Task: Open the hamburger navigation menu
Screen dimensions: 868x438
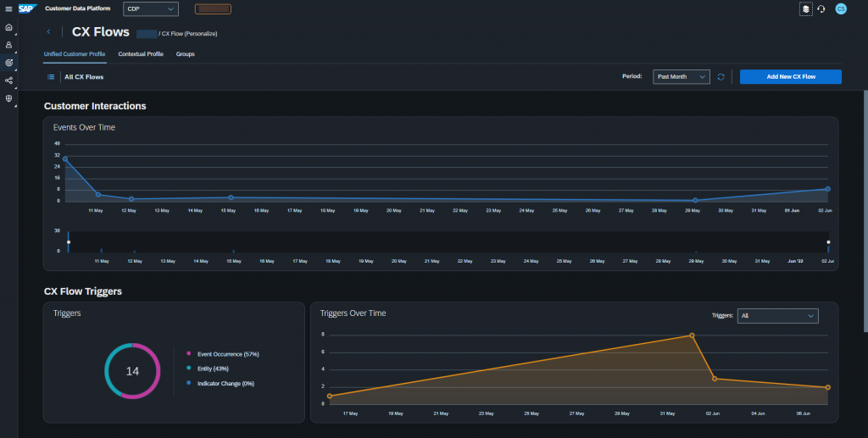Action: click(x=8, y=8)
